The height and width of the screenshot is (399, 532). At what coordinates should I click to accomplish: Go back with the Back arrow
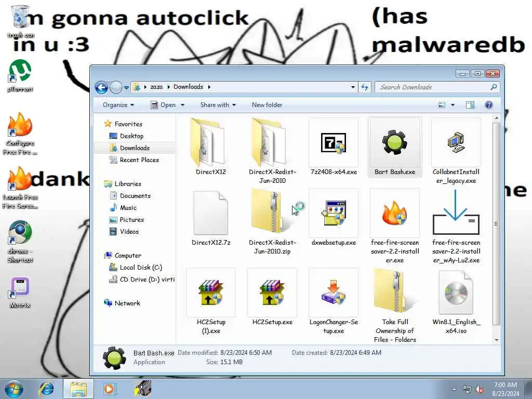point(101,87)
